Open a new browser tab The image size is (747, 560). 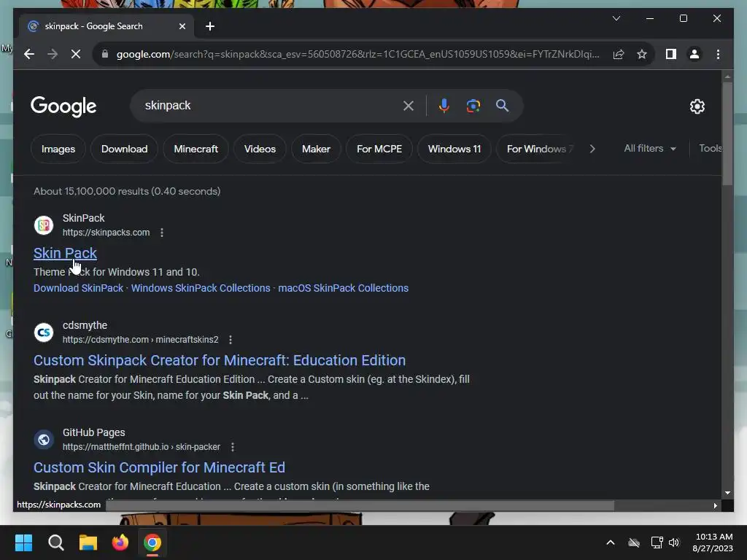(210, 26)
